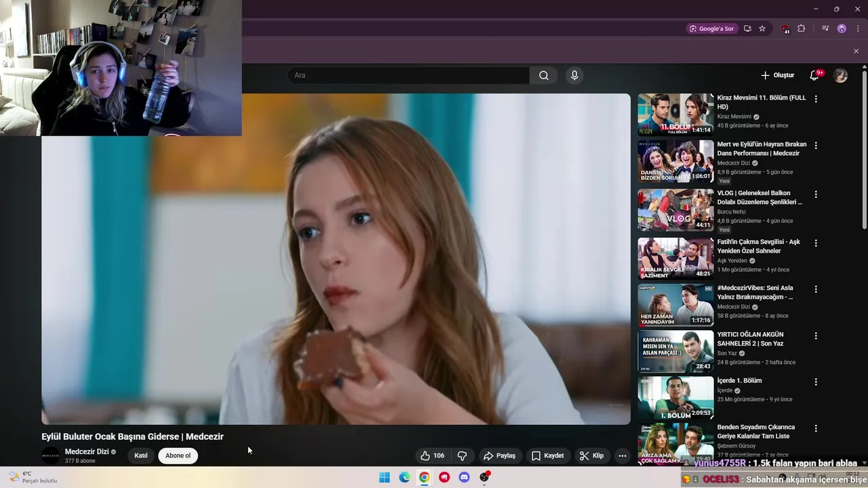Click the install app icon in address bar
The image size is (868, 488).
pyautogui.click(x=747, y=28)
